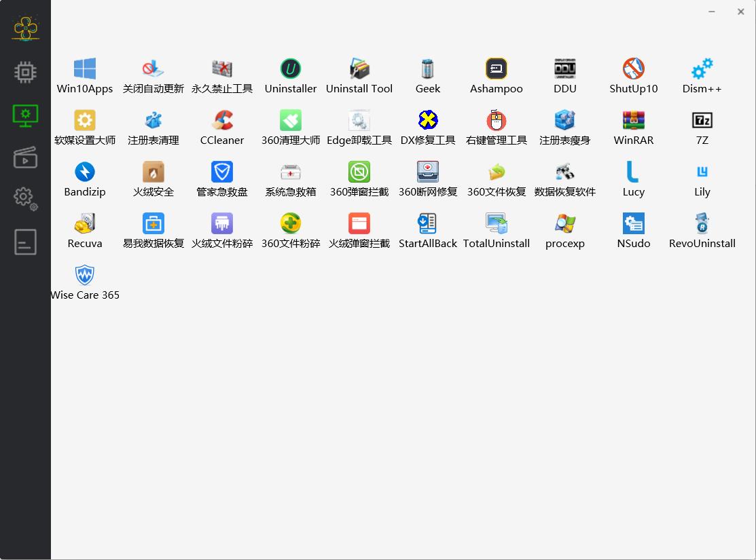The height and width of the screenshot is (560, 756).
Task: Open NSudo elevation tool
Action: point(633,227)
